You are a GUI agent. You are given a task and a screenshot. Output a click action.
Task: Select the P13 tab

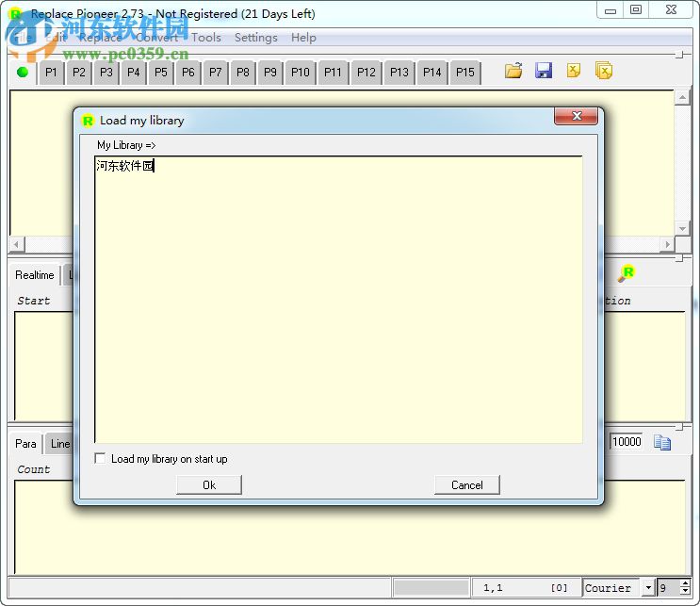(399, 73)
